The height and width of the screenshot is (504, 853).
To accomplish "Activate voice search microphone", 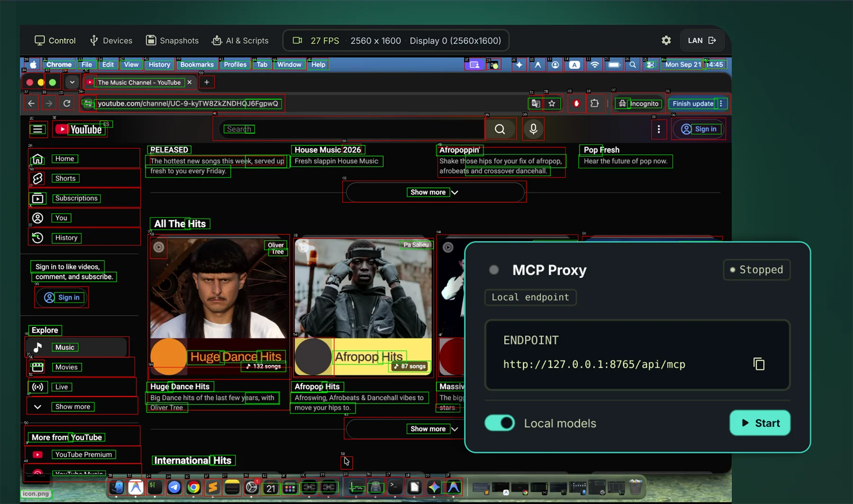I will (533, 129).
